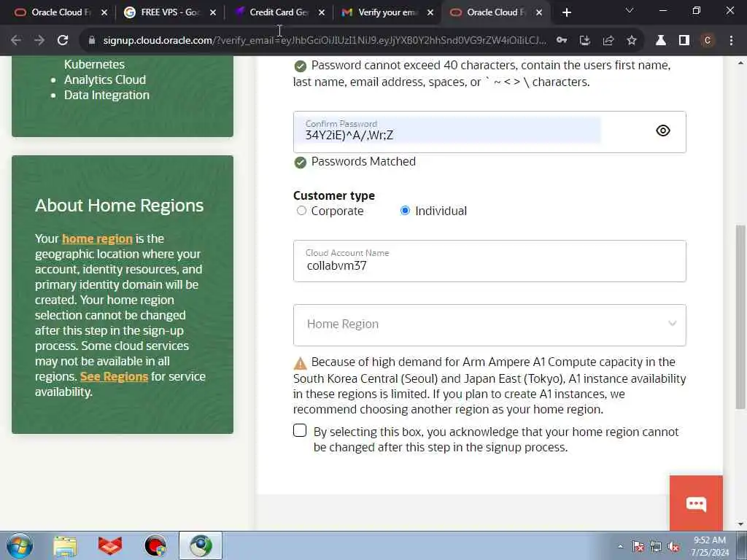This screenshot has width=747, height=560.
Task: Open Windows Start menu
Action: click(20, 545)
